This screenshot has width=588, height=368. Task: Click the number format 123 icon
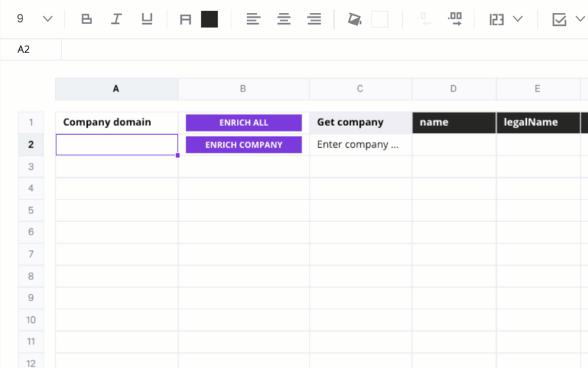497,19
